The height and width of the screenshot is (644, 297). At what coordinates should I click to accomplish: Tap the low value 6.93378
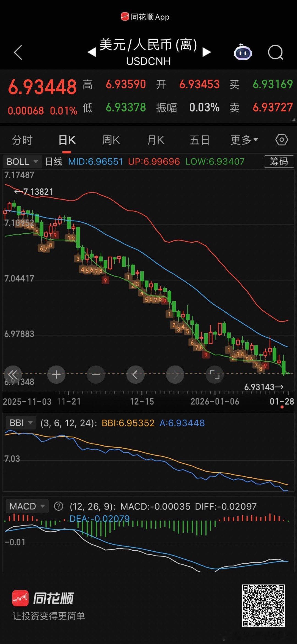(126, 107)
